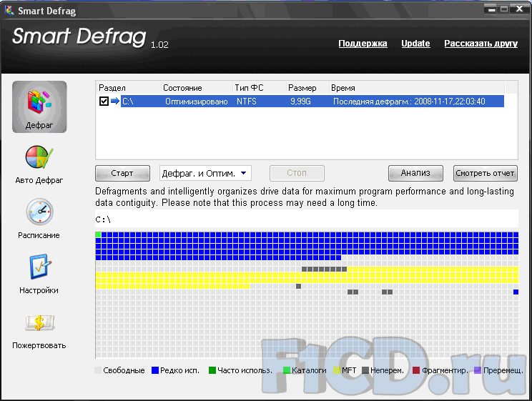Click Рассказать другу link
The image size is (532, 401).
coord(481,44)
